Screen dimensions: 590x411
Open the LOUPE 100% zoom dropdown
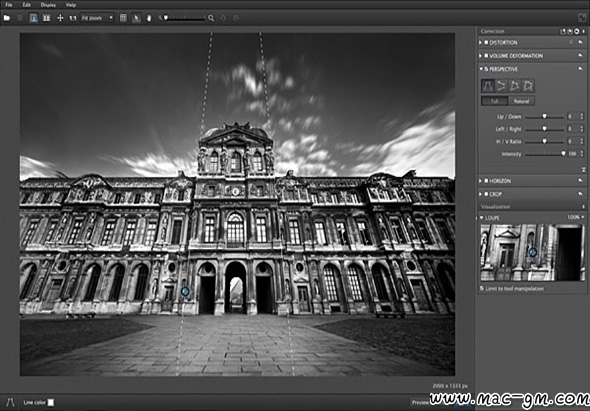pyautogui.click(x=576, y=218)
